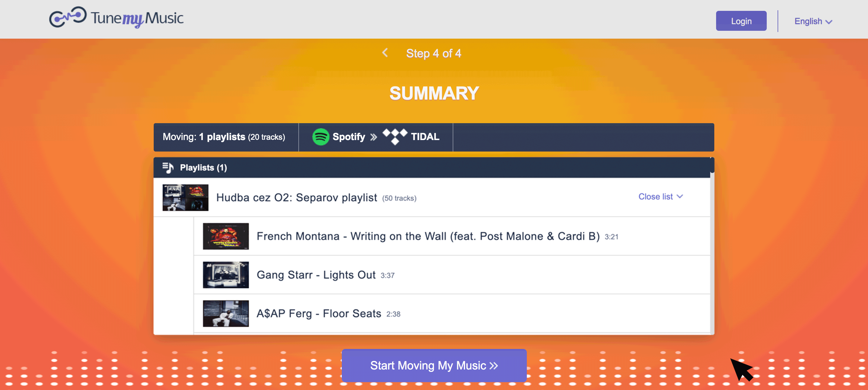Image resolution: width=868 pixels, height=390 pixels.
Task: Click the double-arrow between Spotify and TIDAL
Action: (373, 137)
